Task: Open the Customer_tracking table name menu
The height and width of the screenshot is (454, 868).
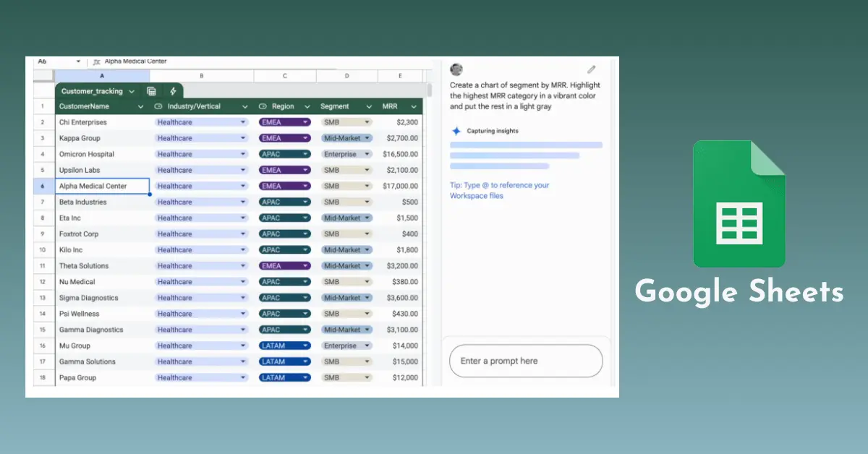Action: [131, 91]
